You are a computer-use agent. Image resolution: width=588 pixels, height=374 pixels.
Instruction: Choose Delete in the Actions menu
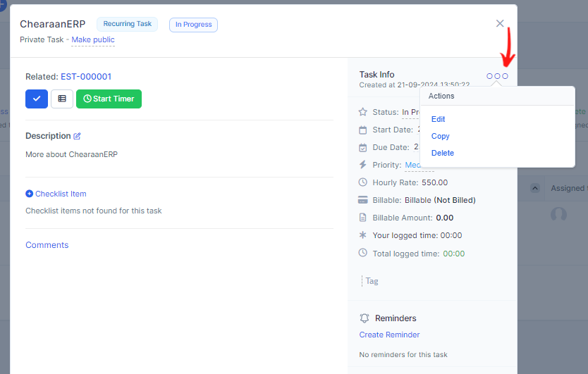pyautogui.click(x=442, y=153)
